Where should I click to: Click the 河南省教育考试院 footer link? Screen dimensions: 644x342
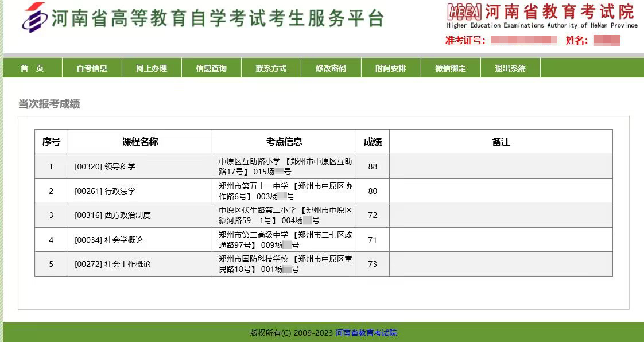(366, 333)
